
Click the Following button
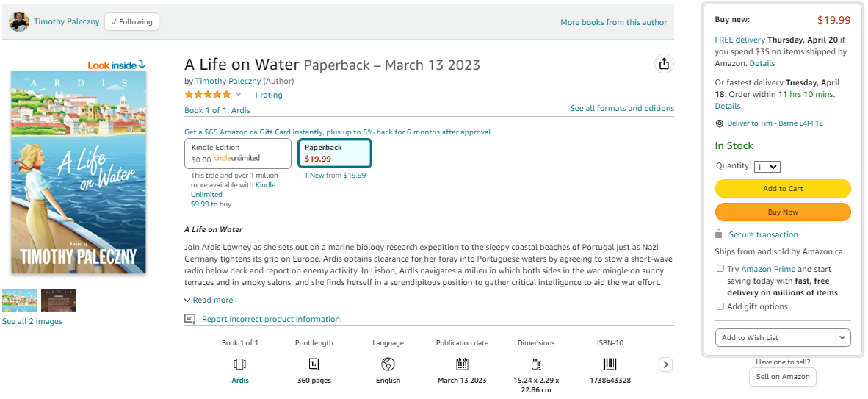point(131,21)
